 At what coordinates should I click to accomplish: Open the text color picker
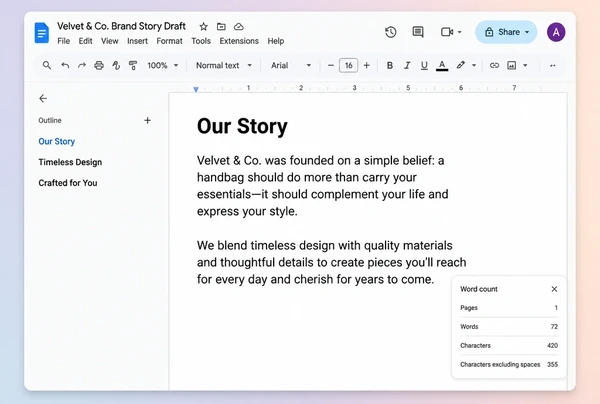[x=442, y=65]
